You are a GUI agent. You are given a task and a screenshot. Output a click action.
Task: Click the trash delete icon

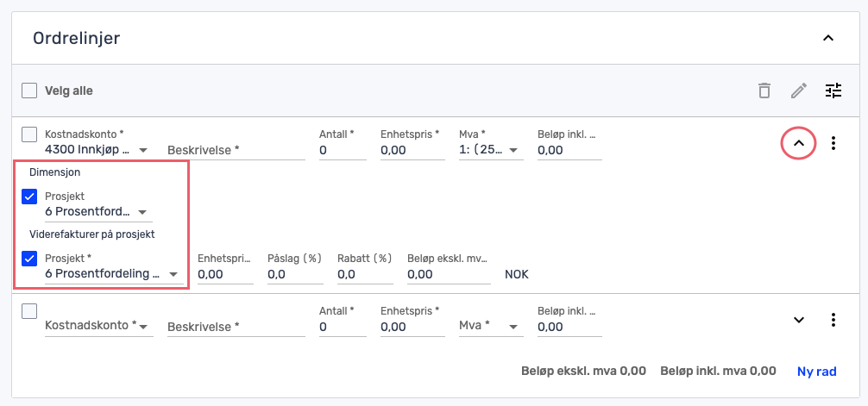[764, 91]
